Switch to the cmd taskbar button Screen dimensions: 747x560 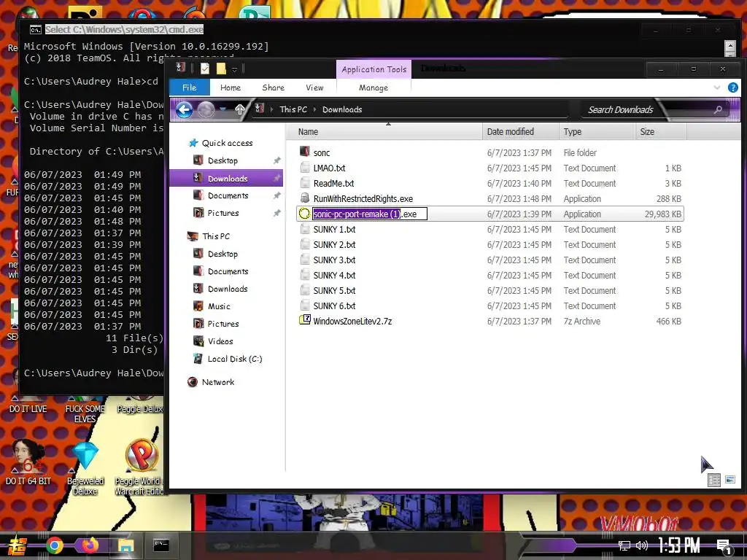161,545
